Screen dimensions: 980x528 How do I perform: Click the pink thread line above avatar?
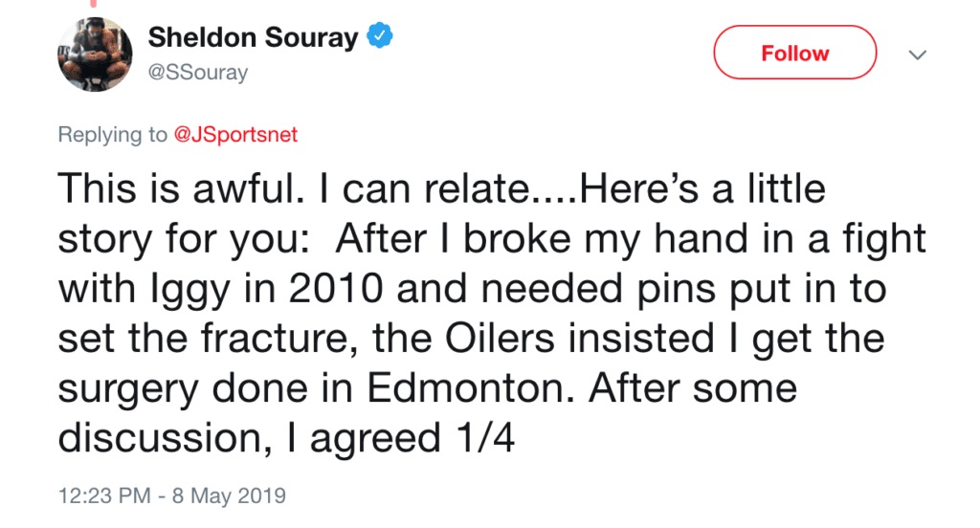95,4
